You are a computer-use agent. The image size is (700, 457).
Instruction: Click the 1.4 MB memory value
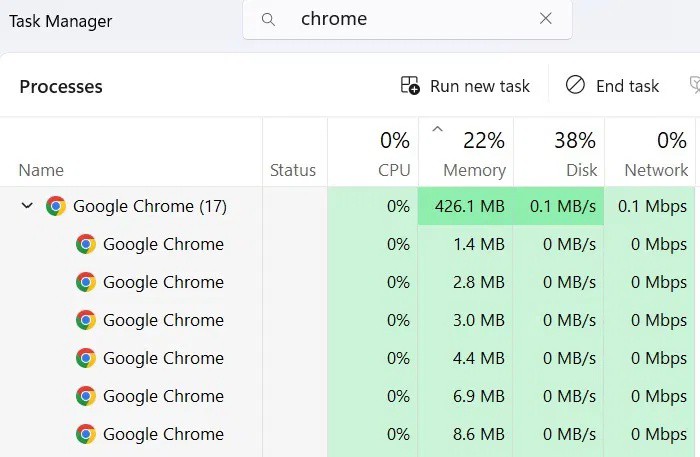point(479,244)
